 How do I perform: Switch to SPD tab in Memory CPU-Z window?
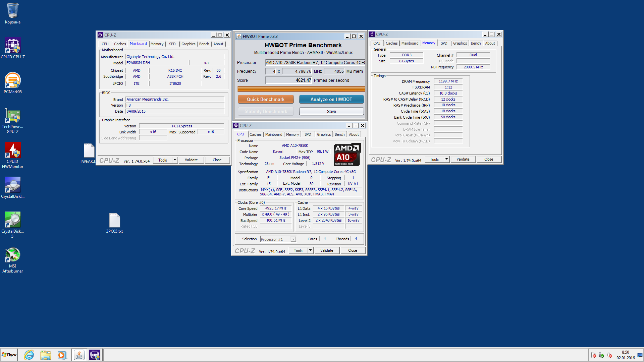444,43
